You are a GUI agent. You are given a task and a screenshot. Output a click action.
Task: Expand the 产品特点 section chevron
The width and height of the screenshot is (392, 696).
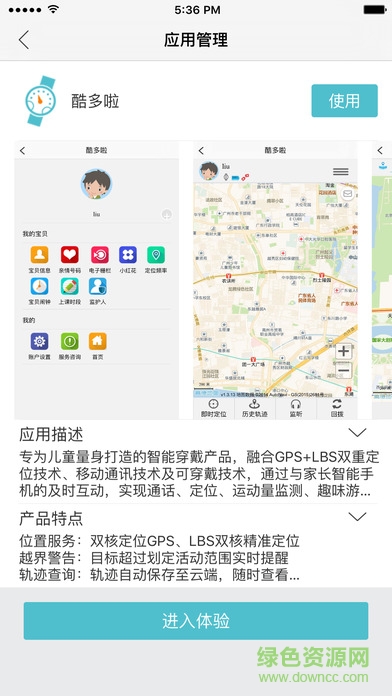point(357,517)
